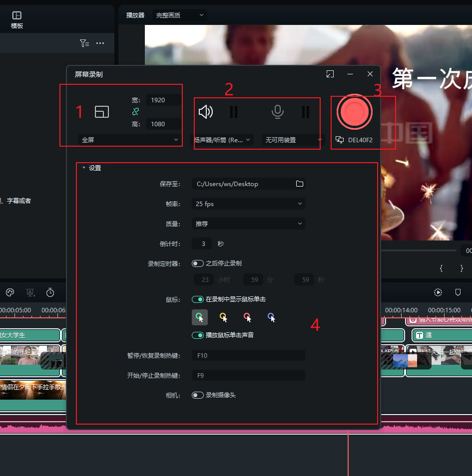The image size is (472, 476).
Task: Disable the mouse click sound toggle
Action: click(198, 336)
